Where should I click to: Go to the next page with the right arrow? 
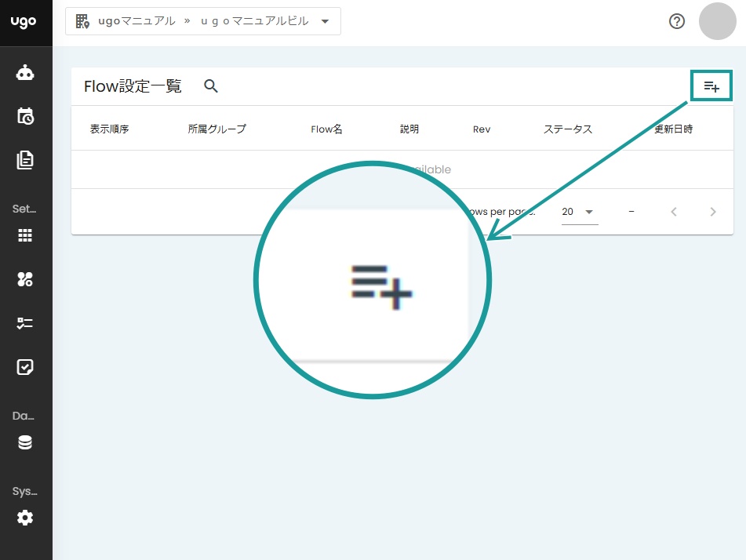pyautogui.click(x=713, y=211)
